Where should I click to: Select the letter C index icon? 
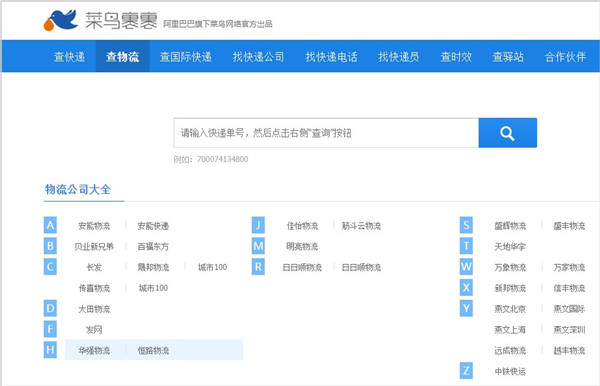[x=50, y=267]
